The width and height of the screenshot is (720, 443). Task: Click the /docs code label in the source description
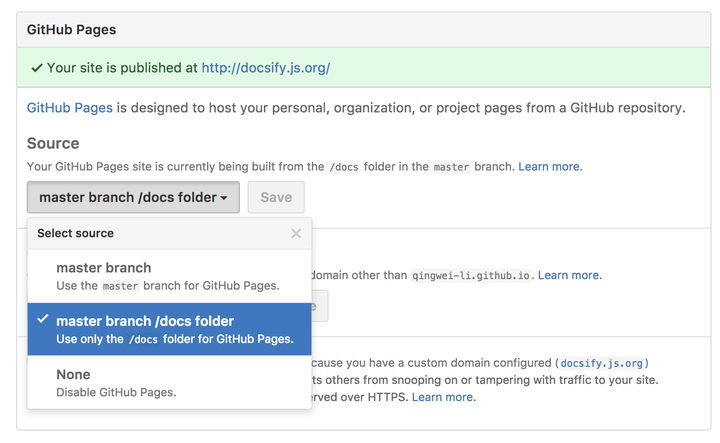[x=343, y=167]
